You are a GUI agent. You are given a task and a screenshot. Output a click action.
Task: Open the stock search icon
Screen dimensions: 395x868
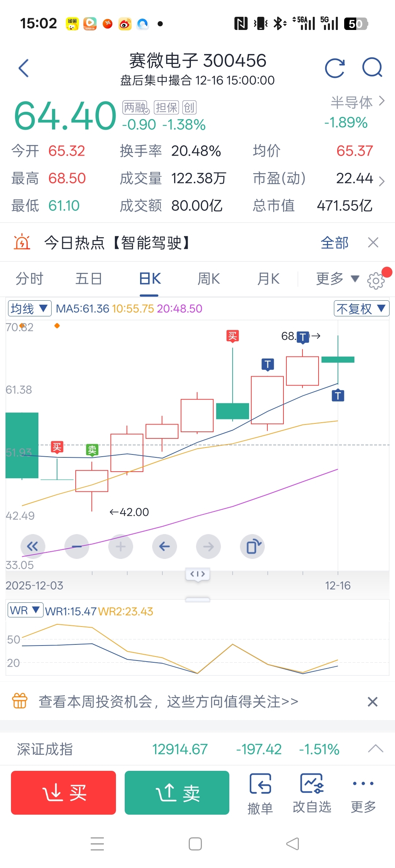[372, 68]
